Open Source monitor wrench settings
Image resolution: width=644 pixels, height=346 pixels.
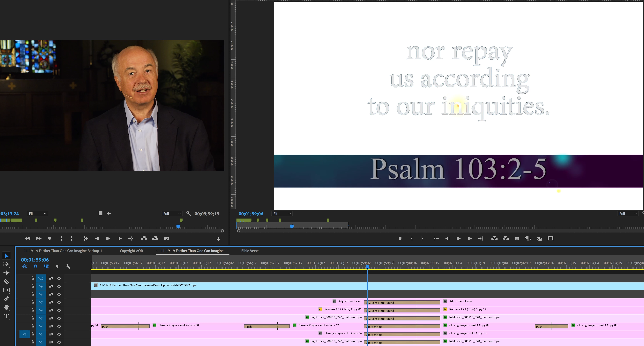[189, 214]
